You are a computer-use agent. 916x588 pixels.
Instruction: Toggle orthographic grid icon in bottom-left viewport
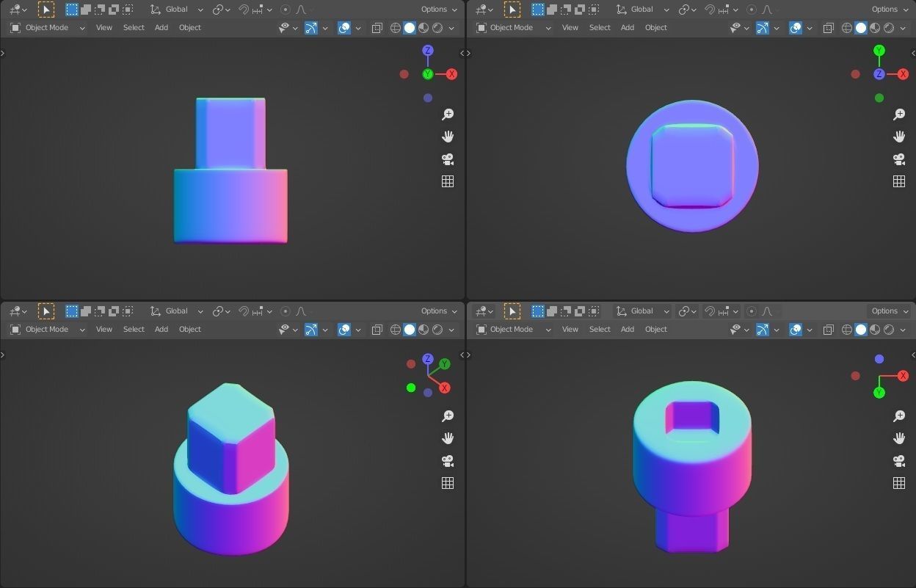point(448,483)
